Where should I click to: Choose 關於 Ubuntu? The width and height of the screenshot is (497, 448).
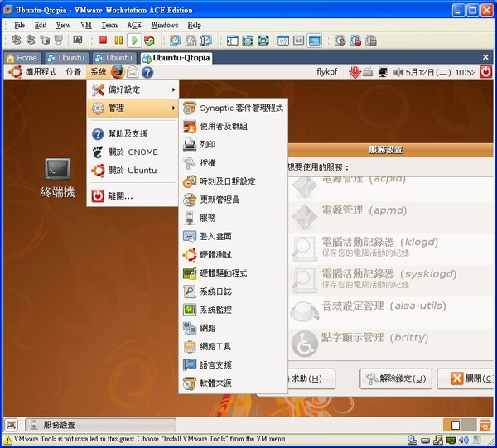click(133, 171)
